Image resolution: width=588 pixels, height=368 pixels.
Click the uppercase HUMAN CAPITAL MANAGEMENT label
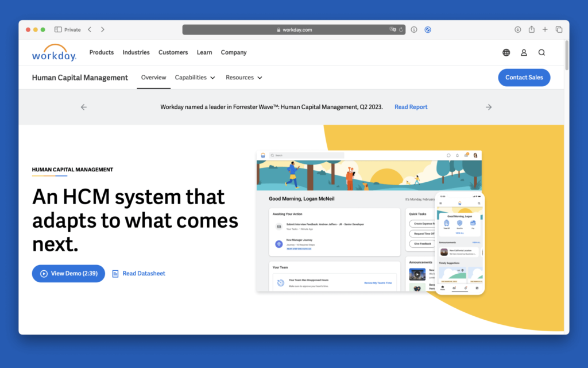click(x=72, y=170)
